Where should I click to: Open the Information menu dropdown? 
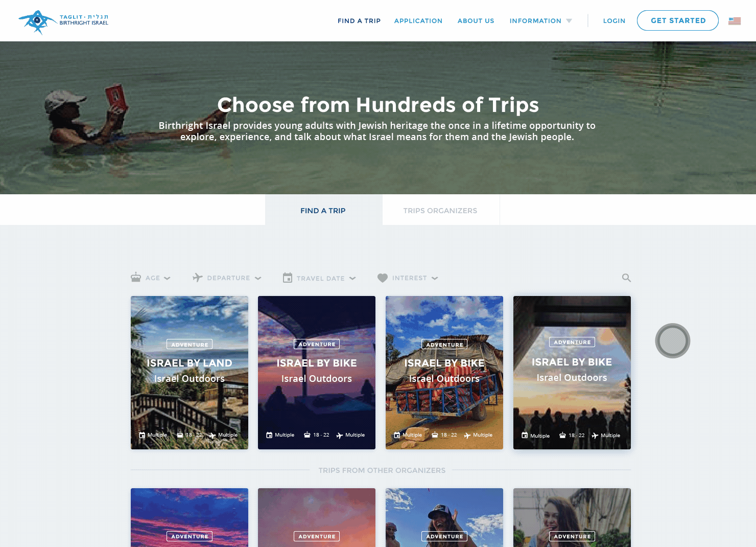540,21
